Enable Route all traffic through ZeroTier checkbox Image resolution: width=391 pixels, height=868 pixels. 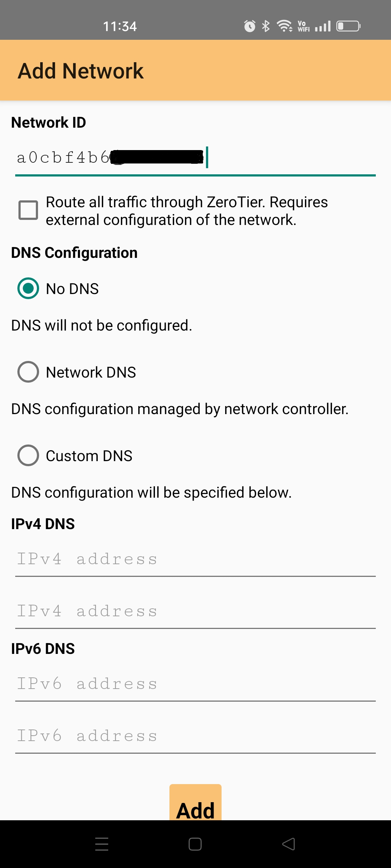click(28, 210)
